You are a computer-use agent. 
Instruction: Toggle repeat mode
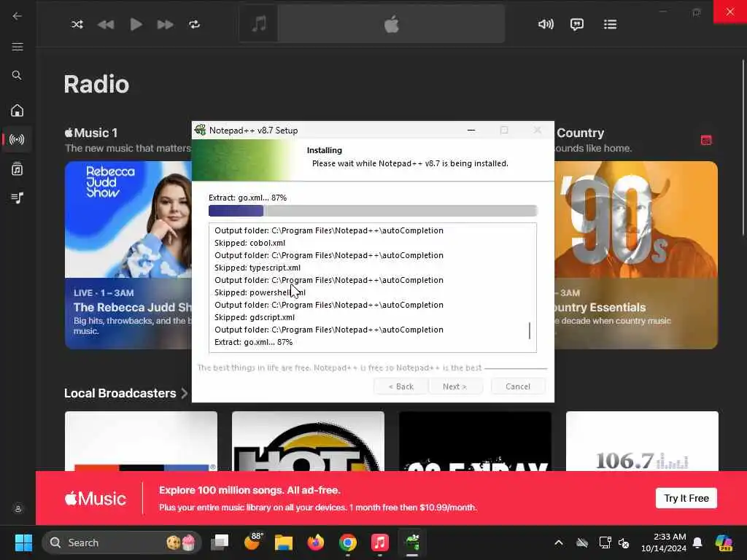194,24
